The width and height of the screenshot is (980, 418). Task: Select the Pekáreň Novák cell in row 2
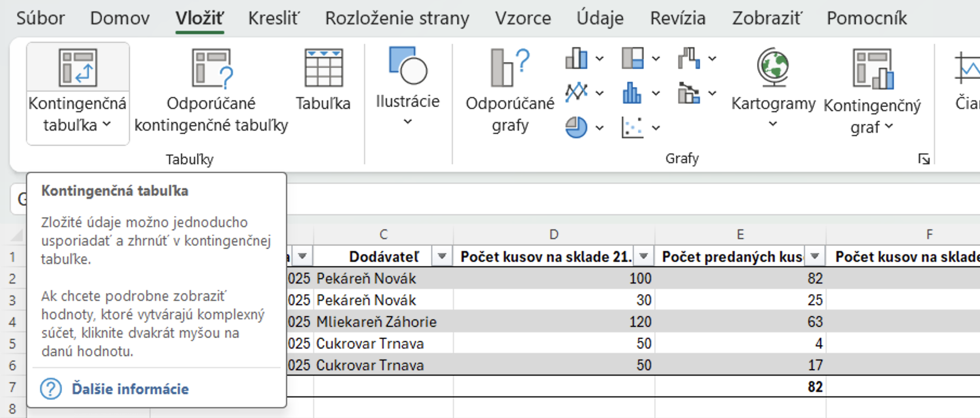(384, 278)
